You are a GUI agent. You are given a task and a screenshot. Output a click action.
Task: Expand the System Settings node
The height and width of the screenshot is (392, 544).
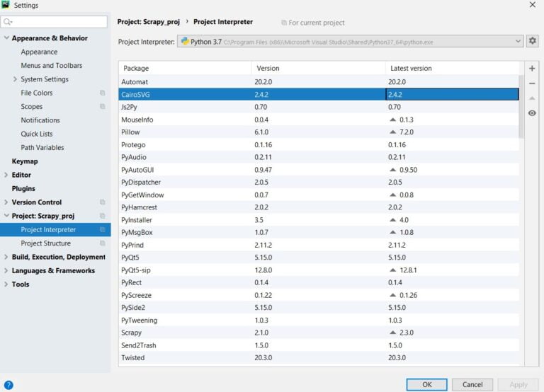coord(16,79)
